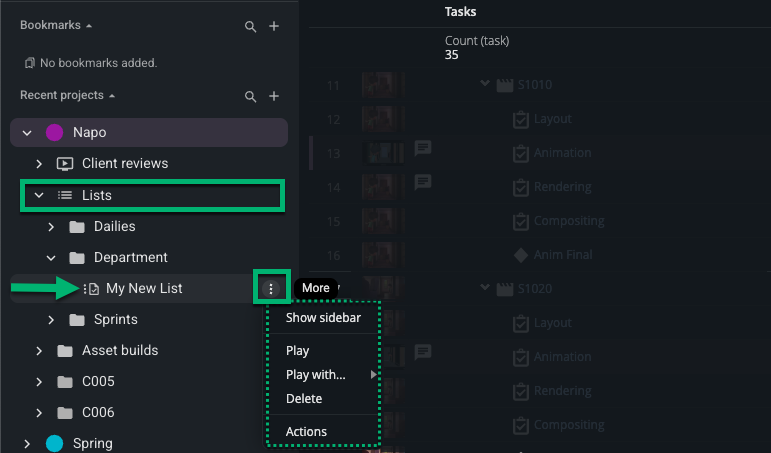Screen dimensions: 771x453
Task: Select the S1010 Animation task
Action: pyautogui.click(x=563, y=153)
